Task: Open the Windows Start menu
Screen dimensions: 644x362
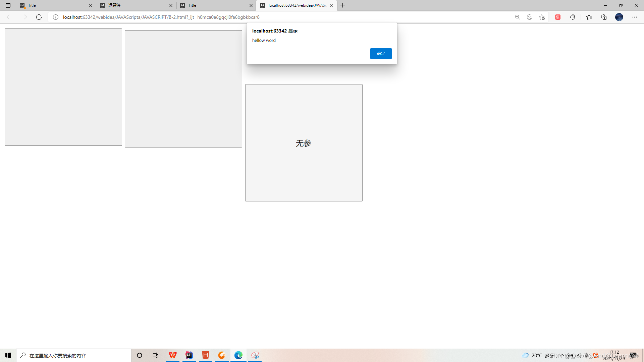Action: tap(8, 355)
